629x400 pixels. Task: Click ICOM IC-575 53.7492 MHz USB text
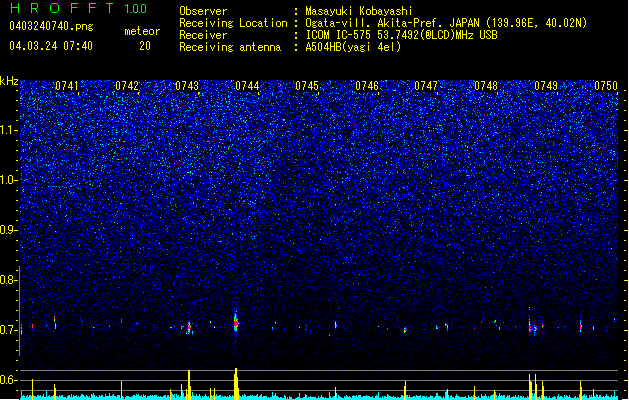pos(401,35)
